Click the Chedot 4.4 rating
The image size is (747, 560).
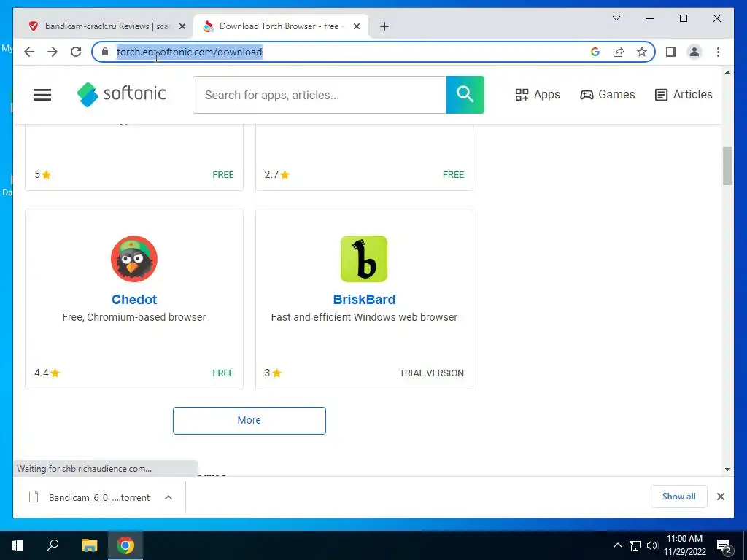pyautogui.click(x=47, y=373)
